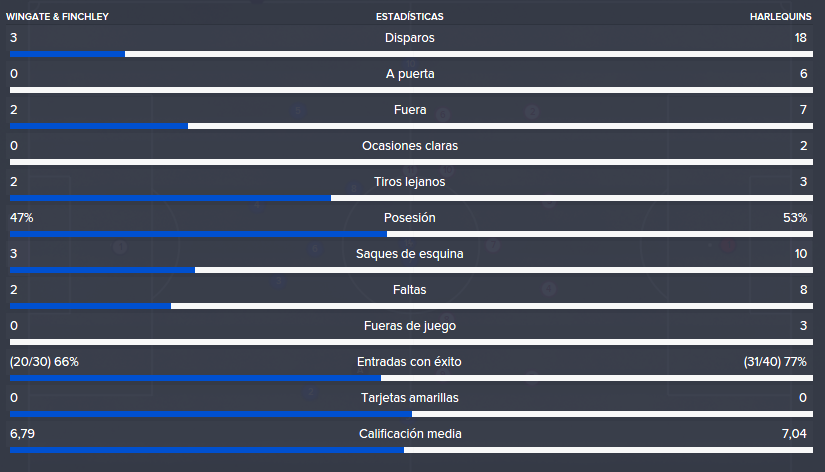Click the Faltas comparison bar
This screenshot has width=825, height=472.
(x=411, y=306)
